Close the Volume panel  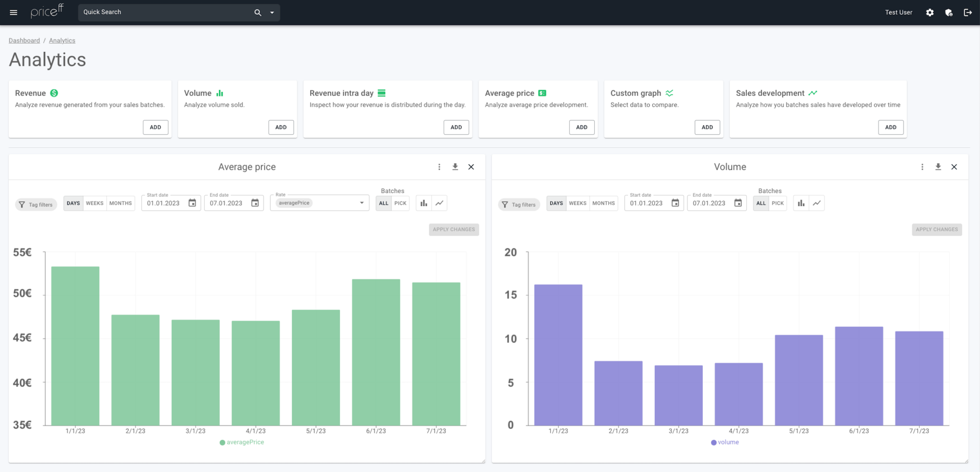coord(954,167)
